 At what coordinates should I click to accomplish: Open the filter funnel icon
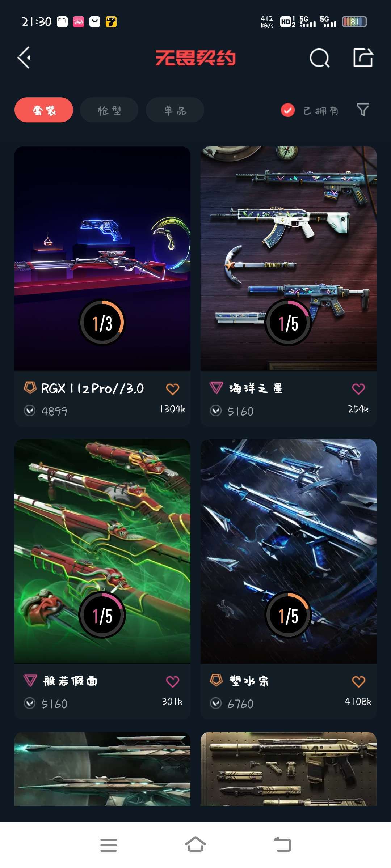pyautogui.click(x=363, y=110)
